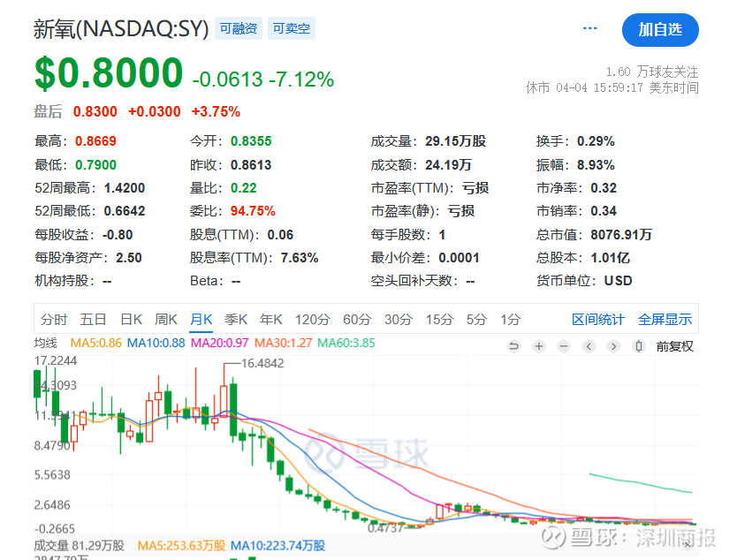Click the MA5:0.86 moving average legend
This screenshot has height=560, width=737.
pos(96,343)
